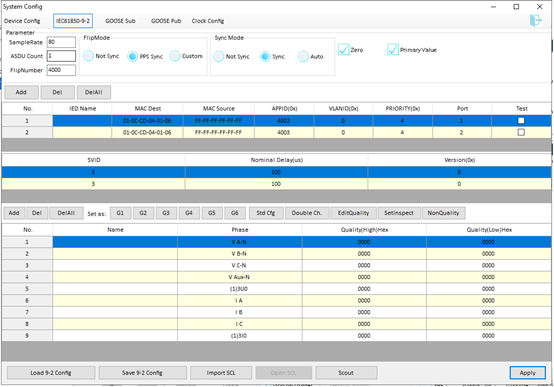Select channel row V C-N
This screenshot has height=387, width=554.
coord(276,265)
